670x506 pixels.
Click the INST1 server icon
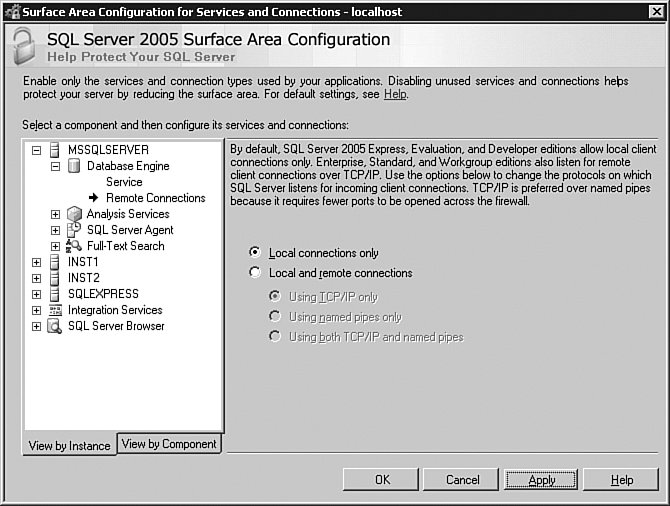[55, 262]
